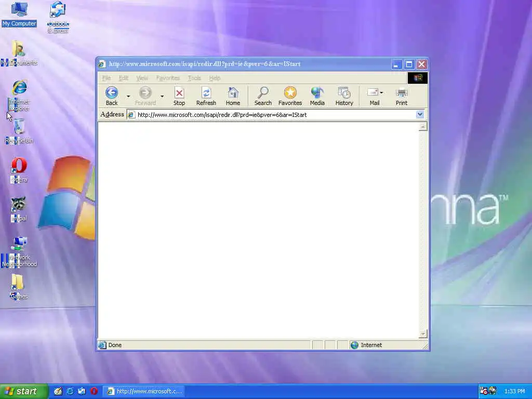The width and height of the screenshot is (532, 399).
Task: Click microsoft.com taskbar window button
Action: [144, 391]
